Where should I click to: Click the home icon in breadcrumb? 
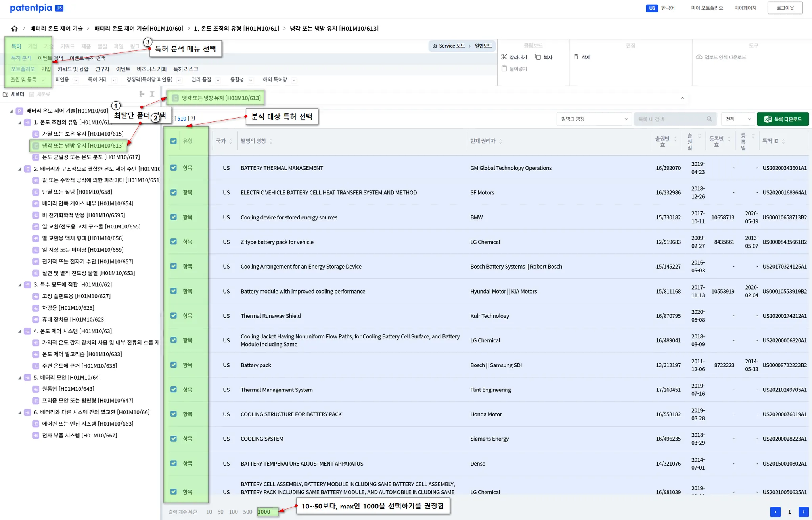[15, 29]
